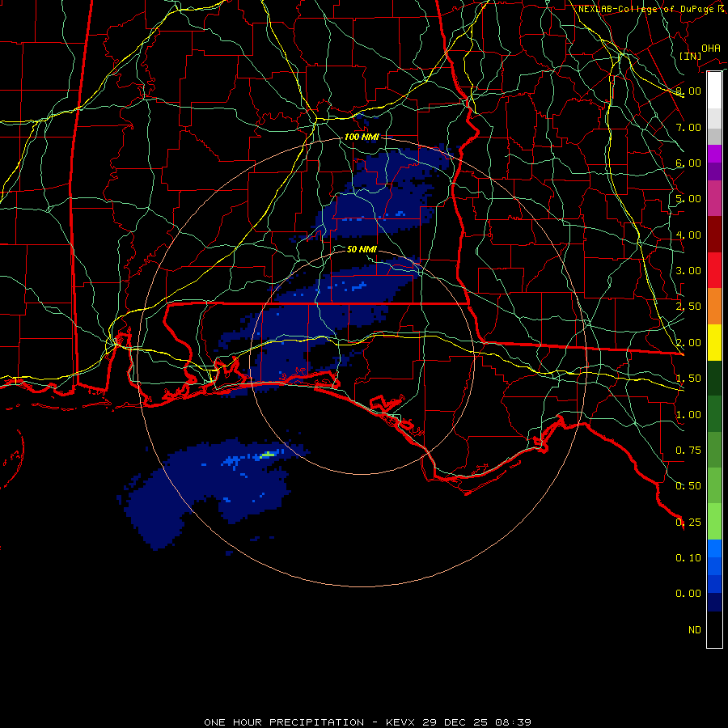Click the "6.00" scale value
Image resolution: width=728 pixels, height=728 pixels.
click(688, 163)
